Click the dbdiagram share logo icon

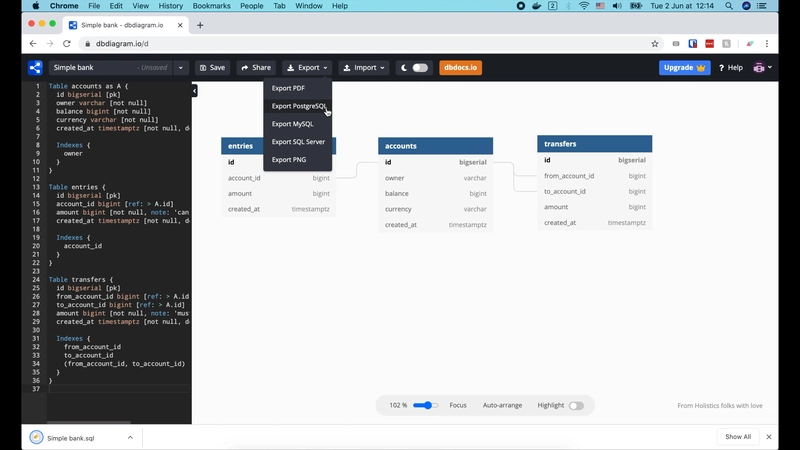[x=35, y=67]
